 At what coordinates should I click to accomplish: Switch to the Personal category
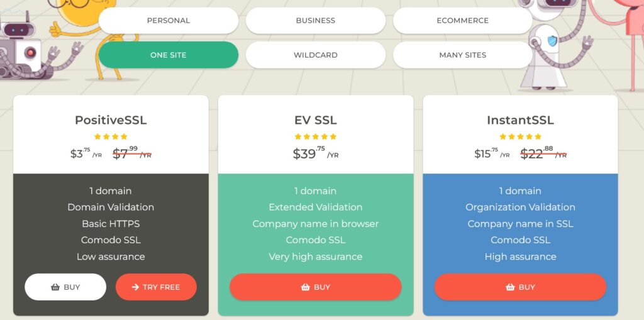pyautogui.click(x=169, y=21)
